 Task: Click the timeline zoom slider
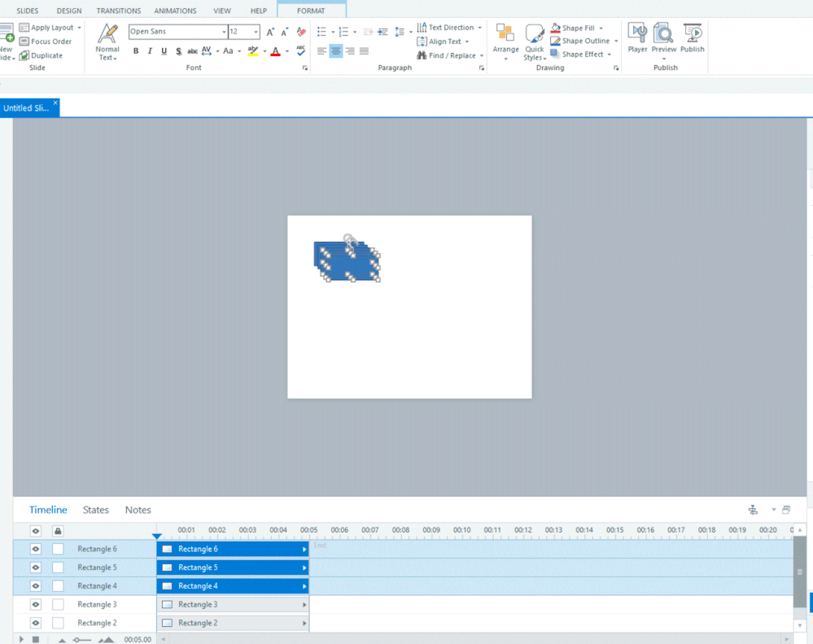[x=81, y=640]
